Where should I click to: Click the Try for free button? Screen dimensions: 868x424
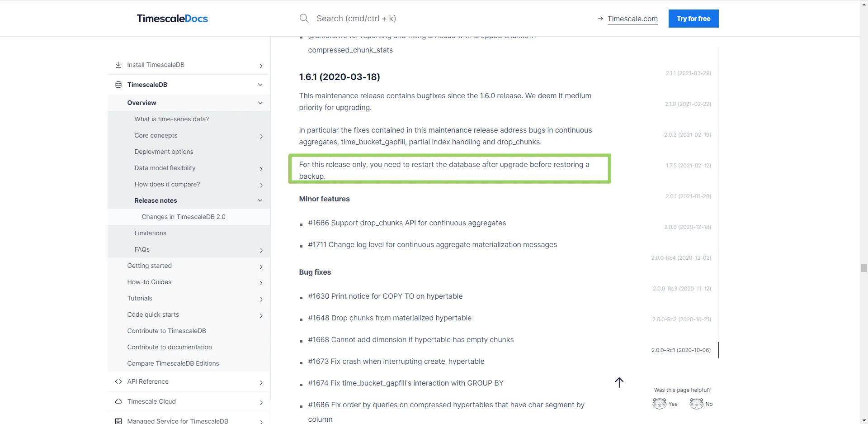(693, 19)
